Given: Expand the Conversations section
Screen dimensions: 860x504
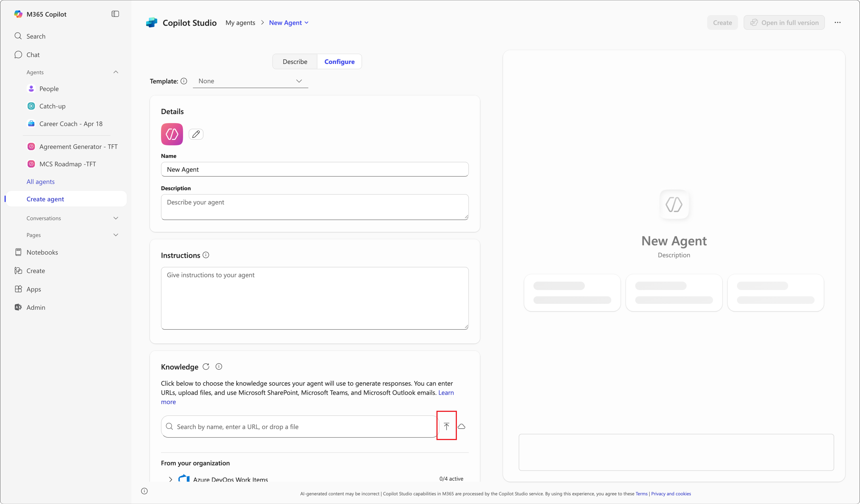Looking at the screenshot, I should pos(116,218).
